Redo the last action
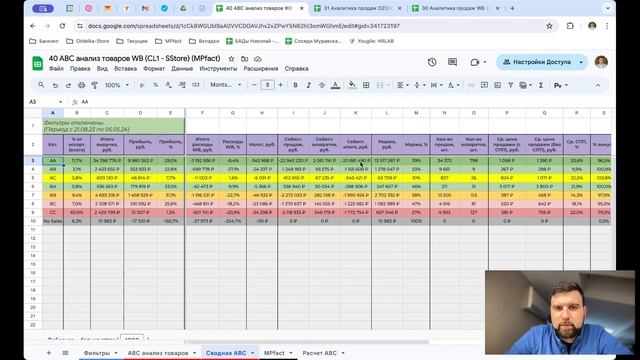 pos(68,85)
